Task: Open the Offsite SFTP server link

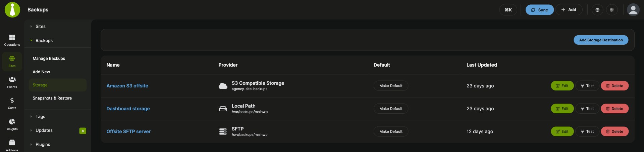Action: point(128,131)
